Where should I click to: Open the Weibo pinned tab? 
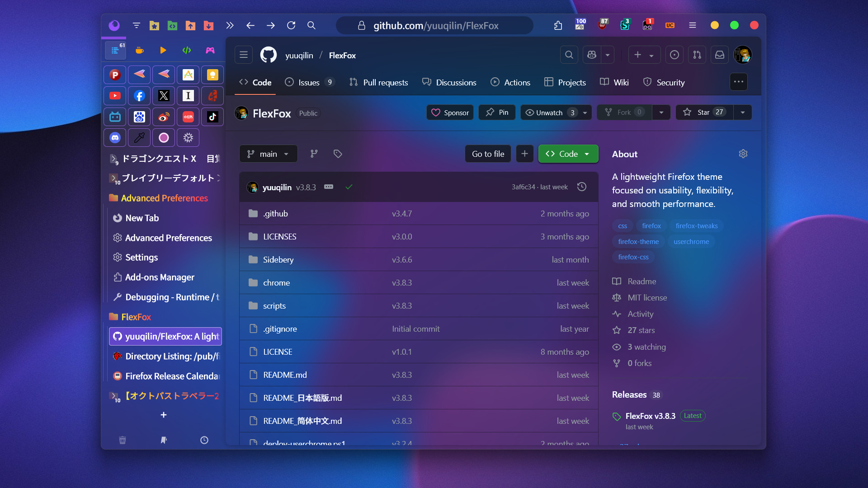164,117
